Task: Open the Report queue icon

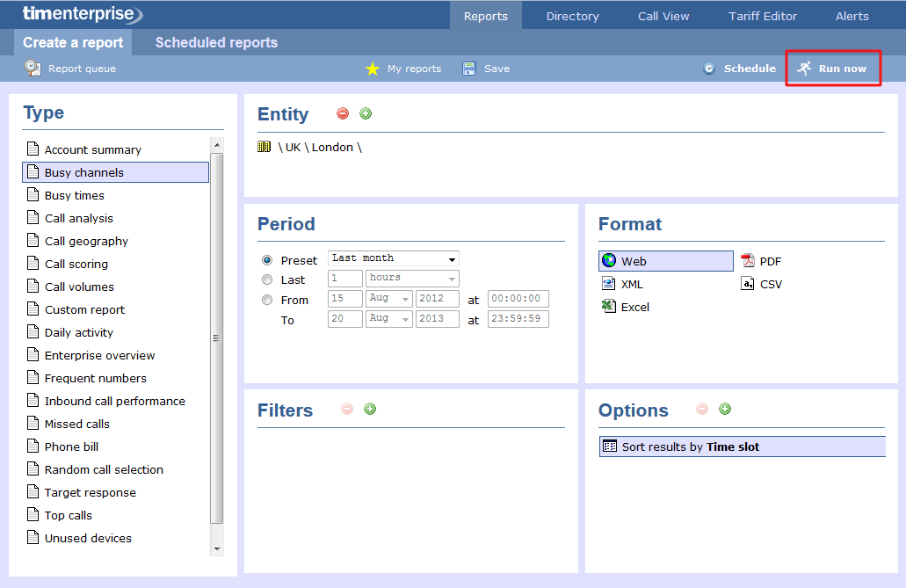Action: click(33, 68)
